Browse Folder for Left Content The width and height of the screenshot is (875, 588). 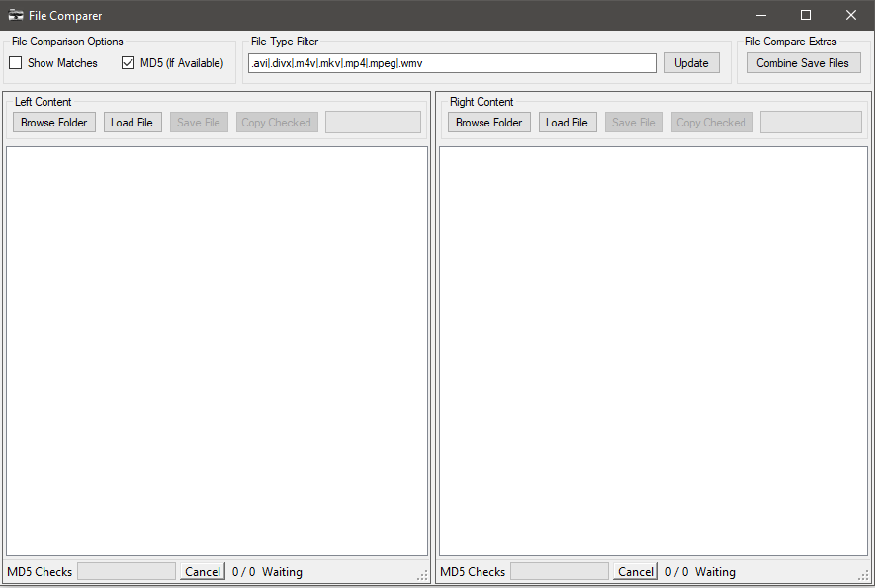(x=54, y=123)
